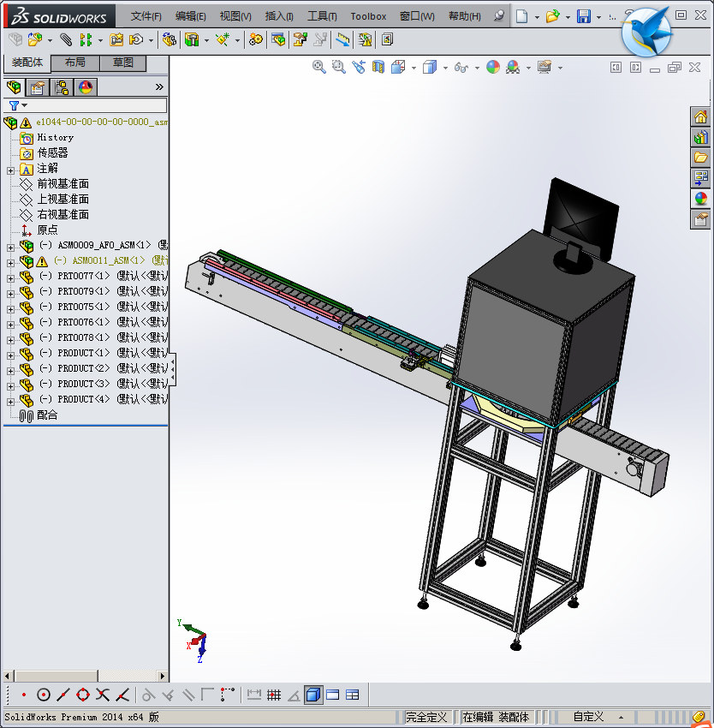Open View Orientation cube icon
The width and height of the screenshot is (714, 728).
pos(398,68)
